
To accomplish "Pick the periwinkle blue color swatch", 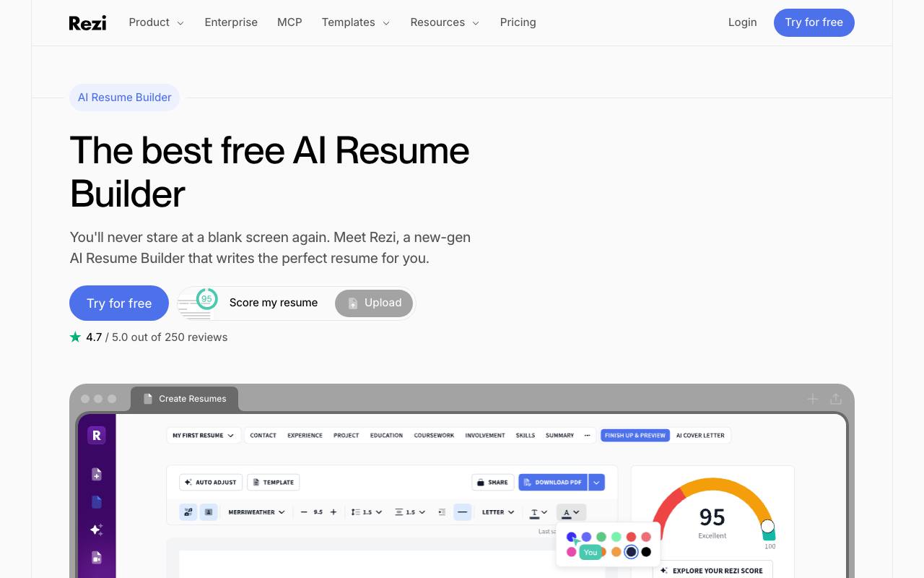I will [x=586, y=537].
